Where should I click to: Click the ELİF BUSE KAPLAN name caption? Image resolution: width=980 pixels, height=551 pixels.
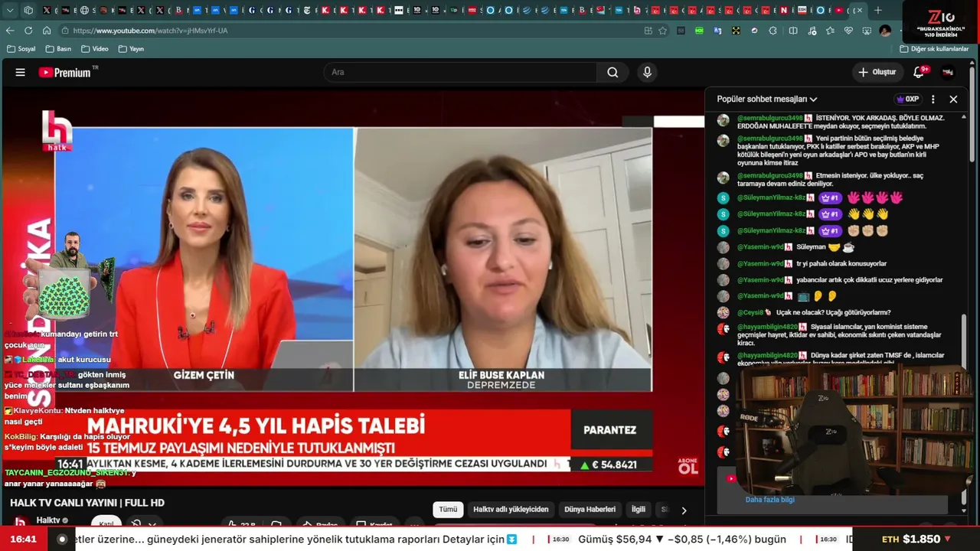click(x=501, y=375)
